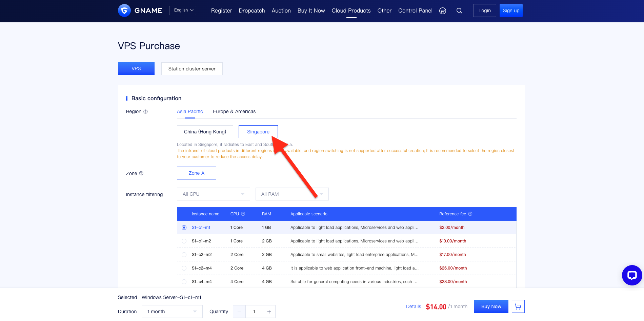Select the Station cluster server tab
The width and height of the screenshot is (644, 321).
point(192,69)
